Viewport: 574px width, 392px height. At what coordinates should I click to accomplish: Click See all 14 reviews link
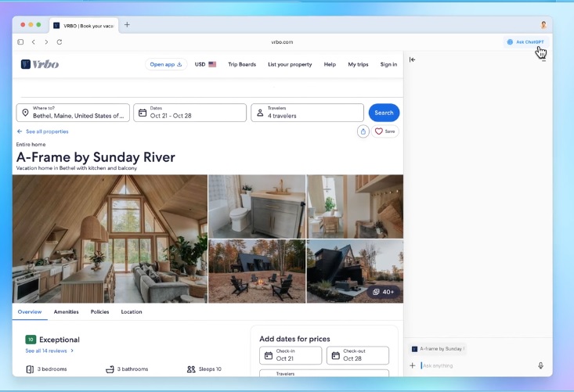pyautogui.click(x=49, y=351)
